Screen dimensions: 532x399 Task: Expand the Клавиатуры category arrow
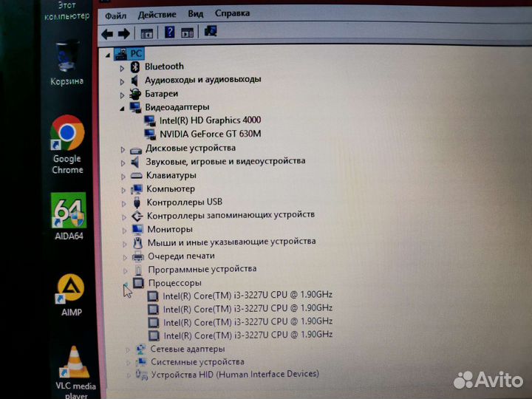123,177
